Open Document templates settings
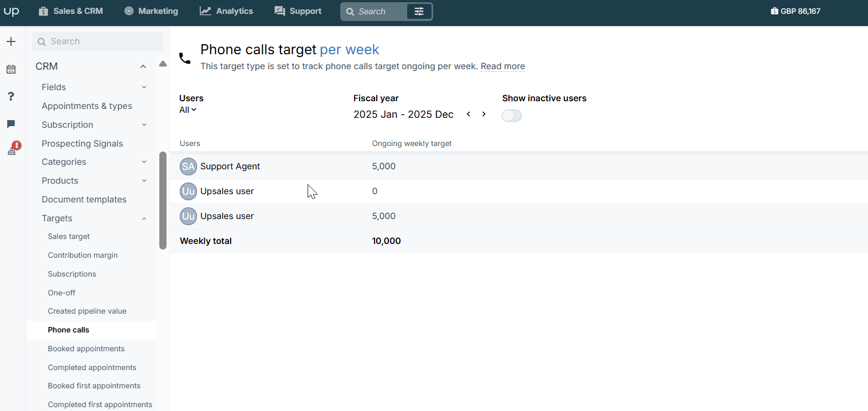The width and height of the screenshot is (868, 411). tap(84, 200)
